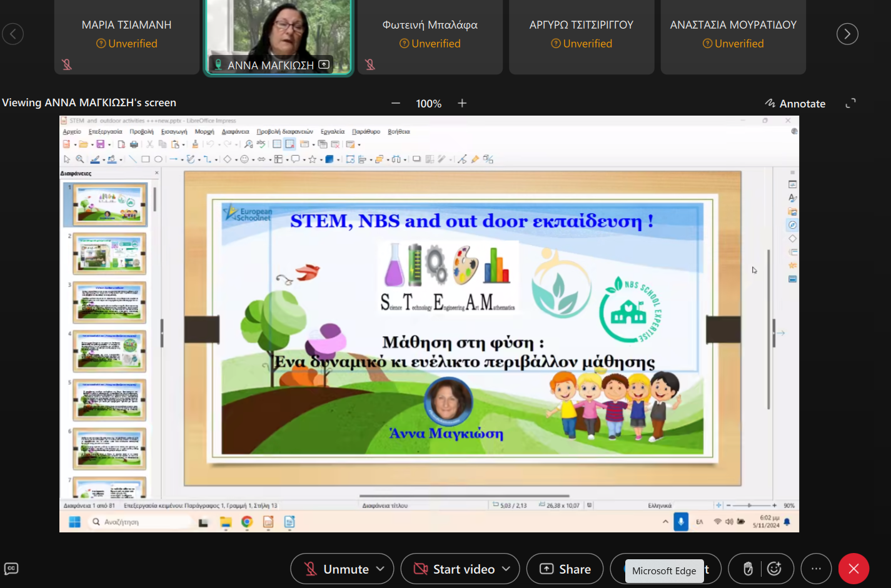This screenshot has width=891, height=588.
Task: Open the More options ellipsis menu
Action: pyautogui.click(x=816, y=569)
